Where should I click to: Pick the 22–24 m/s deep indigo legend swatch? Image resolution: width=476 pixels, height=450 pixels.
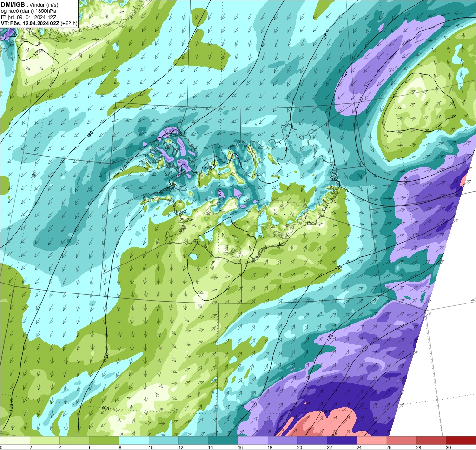click(342, 440)
